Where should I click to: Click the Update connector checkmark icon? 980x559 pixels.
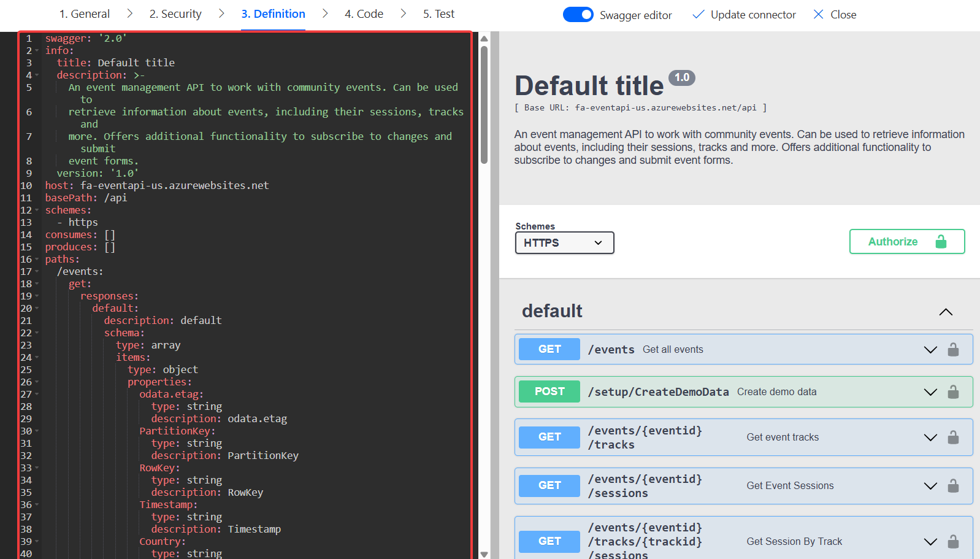click(698, 15)
